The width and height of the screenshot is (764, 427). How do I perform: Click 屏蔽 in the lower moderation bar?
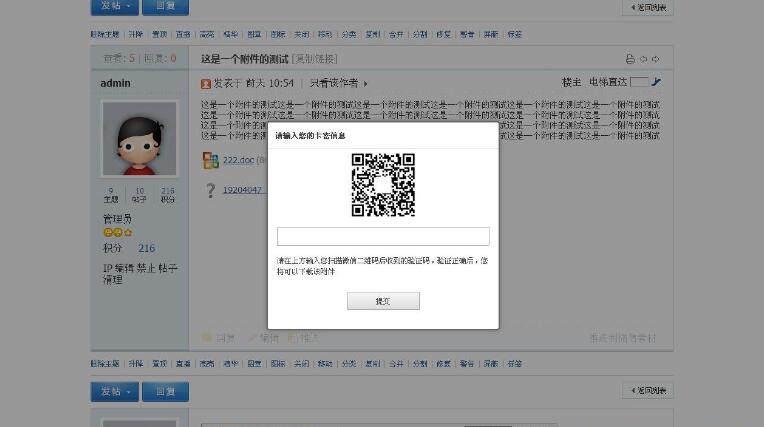[x=491, y=364]
